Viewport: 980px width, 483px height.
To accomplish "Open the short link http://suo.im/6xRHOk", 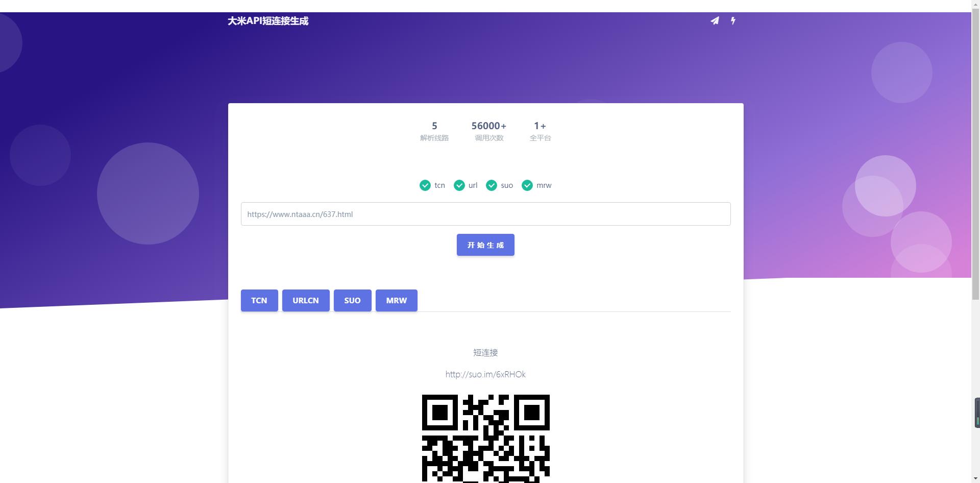I will pyautogui.click(x=485, y=374).
